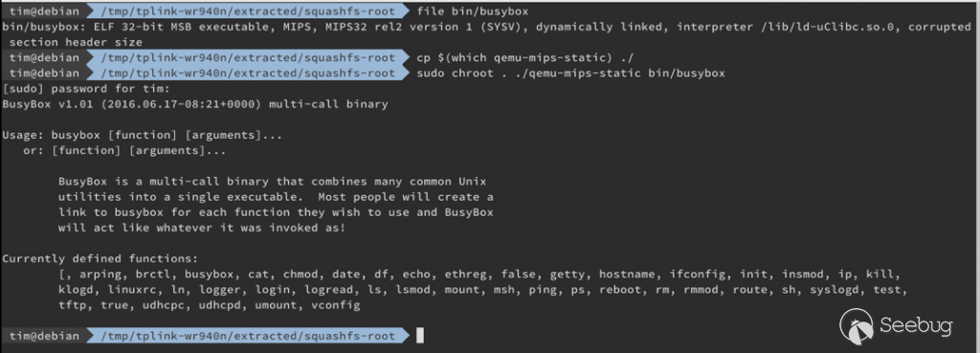Click the 'Usage: busybox [function]' line
This screenshot has height=353, width=980.
pos(143,135)
